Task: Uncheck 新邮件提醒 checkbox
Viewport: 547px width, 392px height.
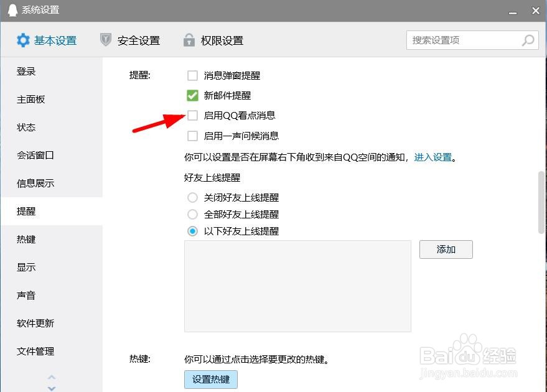Action: coord(192,96)
